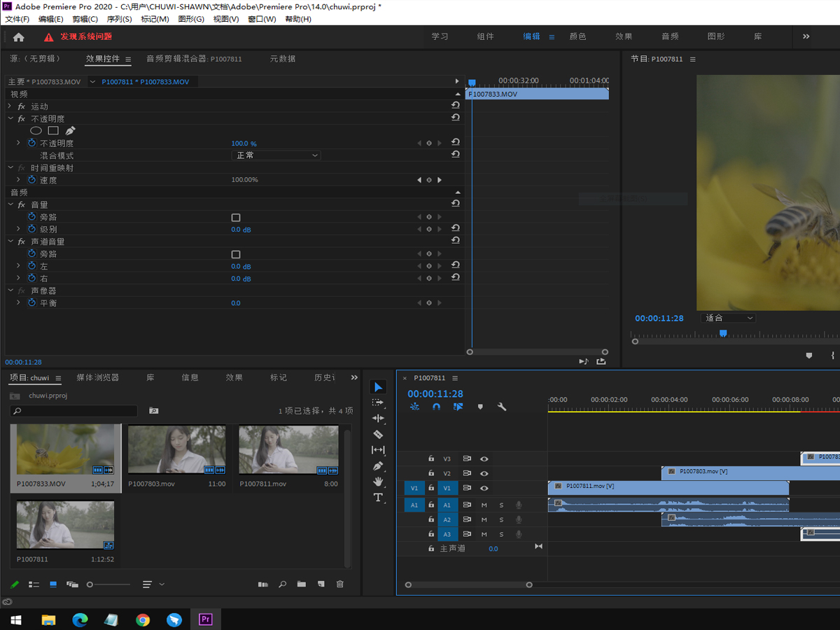Image resolution: width=840 pixels, height=630 pixels.
Task: Open the blend mode dropdown
Action: pos(276,155)
